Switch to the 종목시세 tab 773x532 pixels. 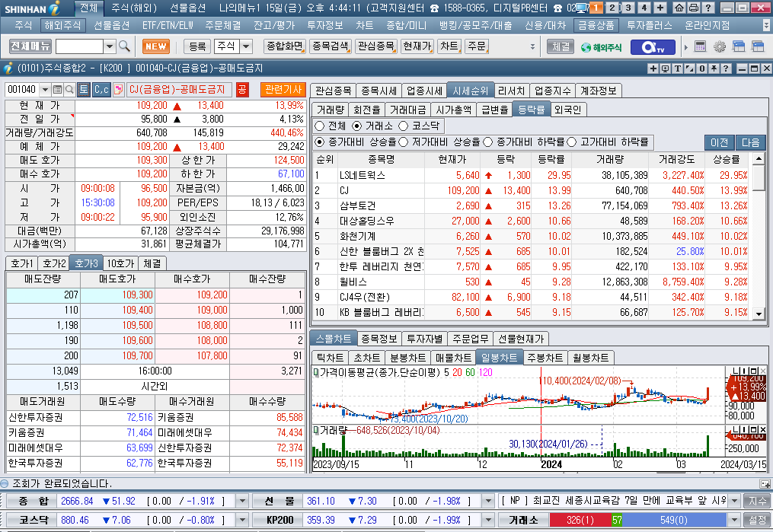tap(379, 91)
